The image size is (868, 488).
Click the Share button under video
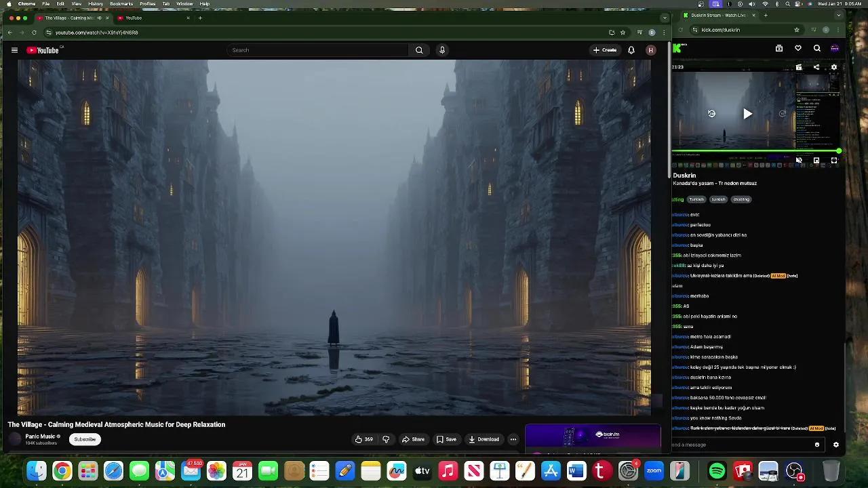pos(413,439)
